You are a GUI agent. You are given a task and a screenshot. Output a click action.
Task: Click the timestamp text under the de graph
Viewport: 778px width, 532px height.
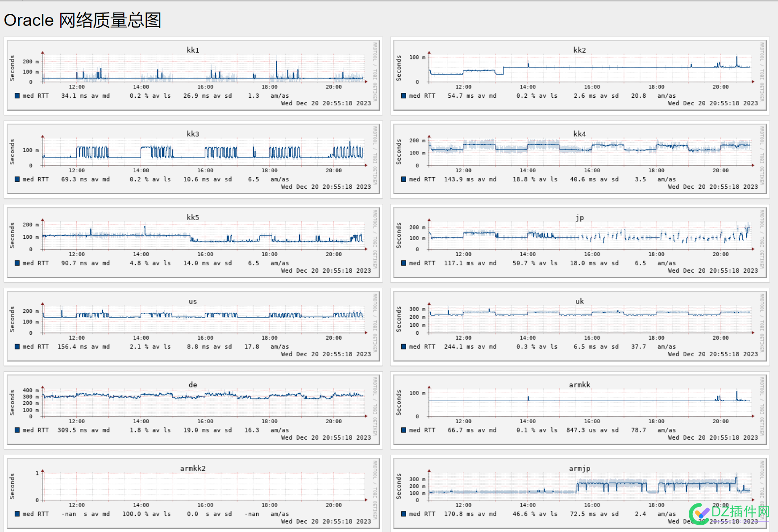(x=326, y=437)
